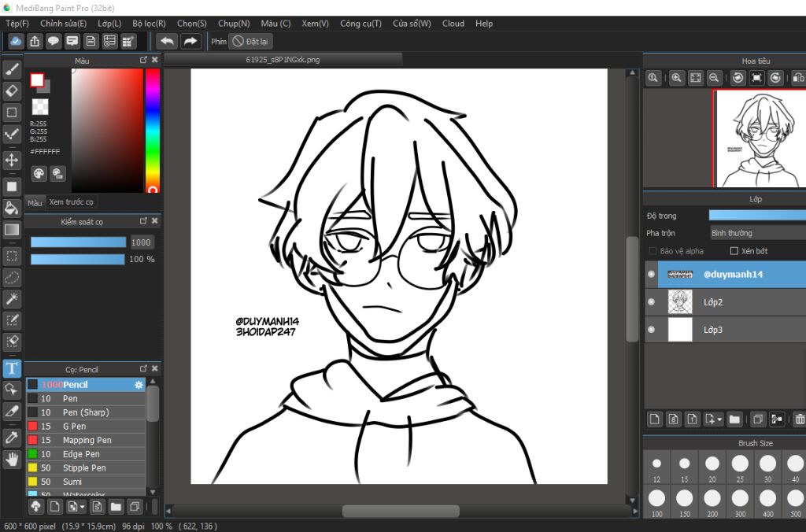Screen dimensions: 806x532
Task: Duplicate the layer in Layers panel
Action: (758, 419)
